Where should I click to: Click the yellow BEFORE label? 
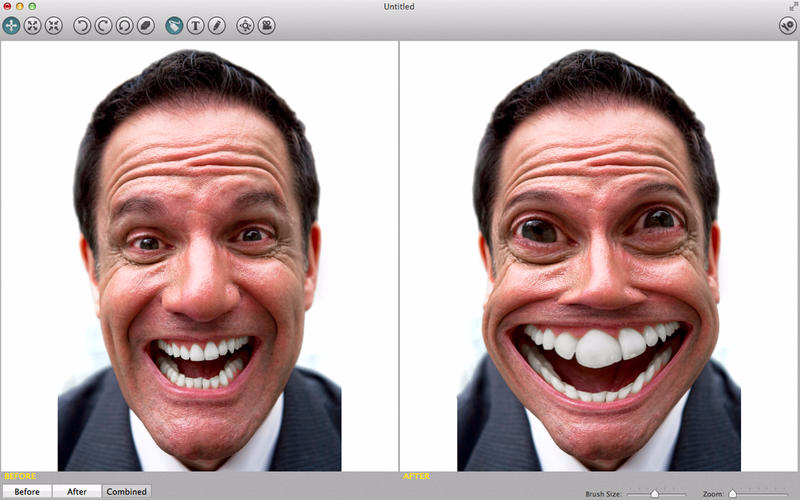pyautogui.click(x=20, y=476)
